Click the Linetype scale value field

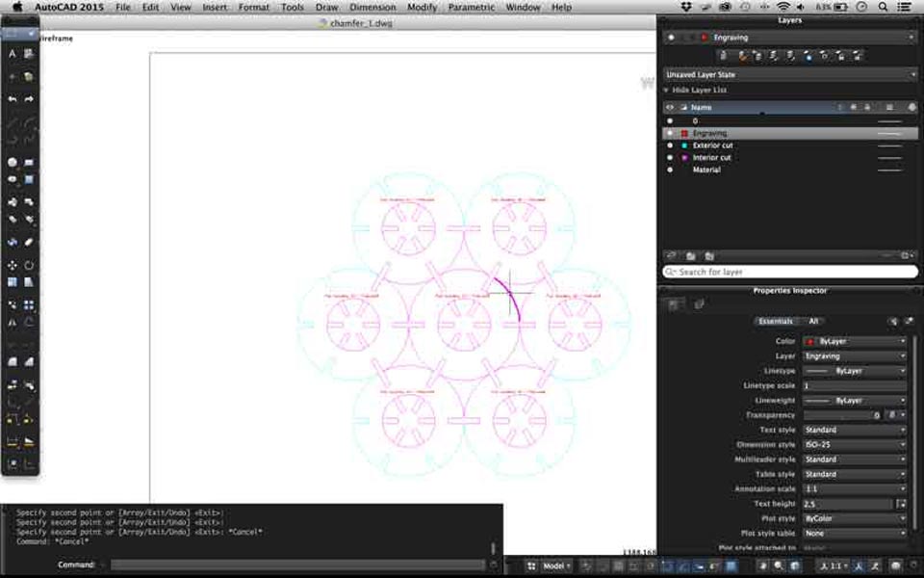click(855, 385)
